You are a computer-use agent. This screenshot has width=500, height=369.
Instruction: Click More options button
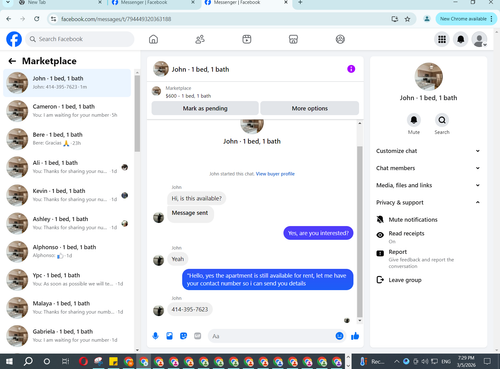click(310, 108)
